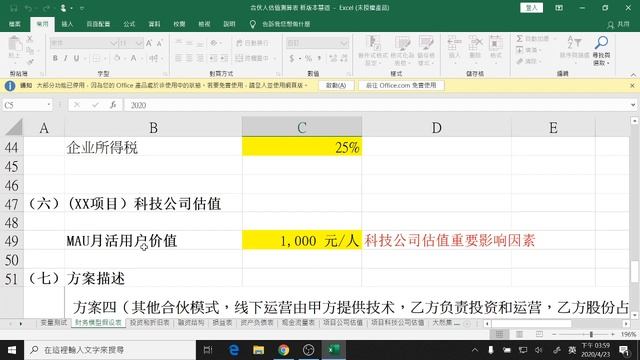Click the currency dollar format icon
640x360 pixels.
tap(291, 58)
